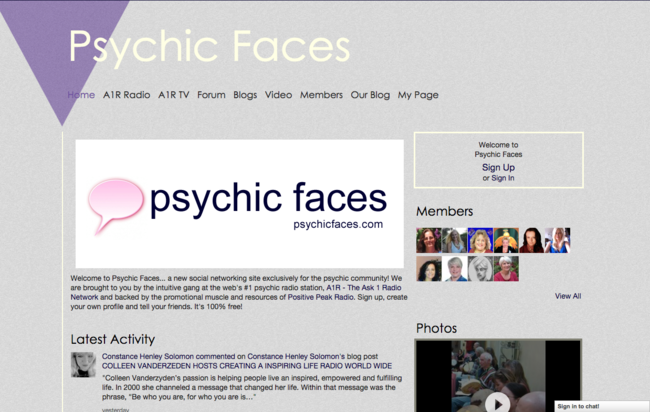Open dark-haired member avatar on black background

click(532, 240)
